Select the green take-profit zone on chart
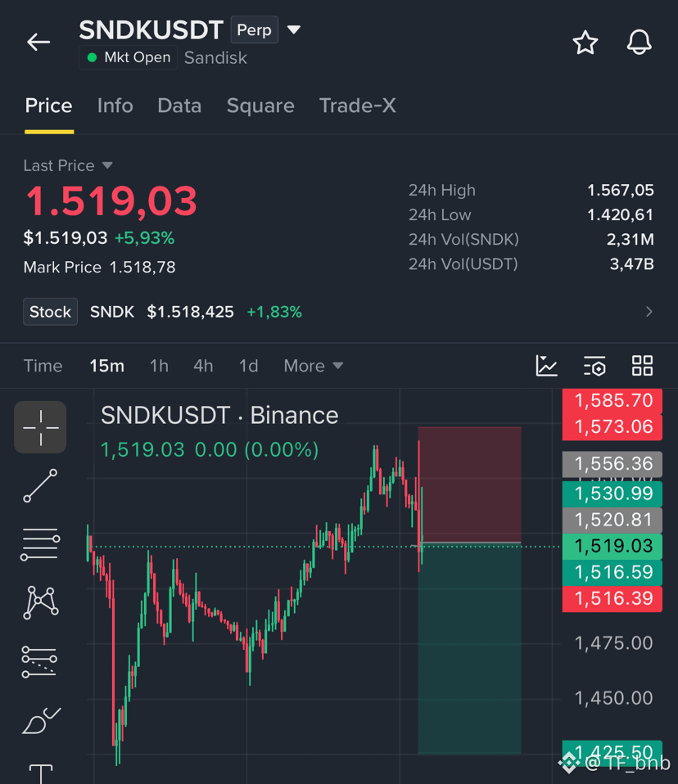 [x=470, y=648]
